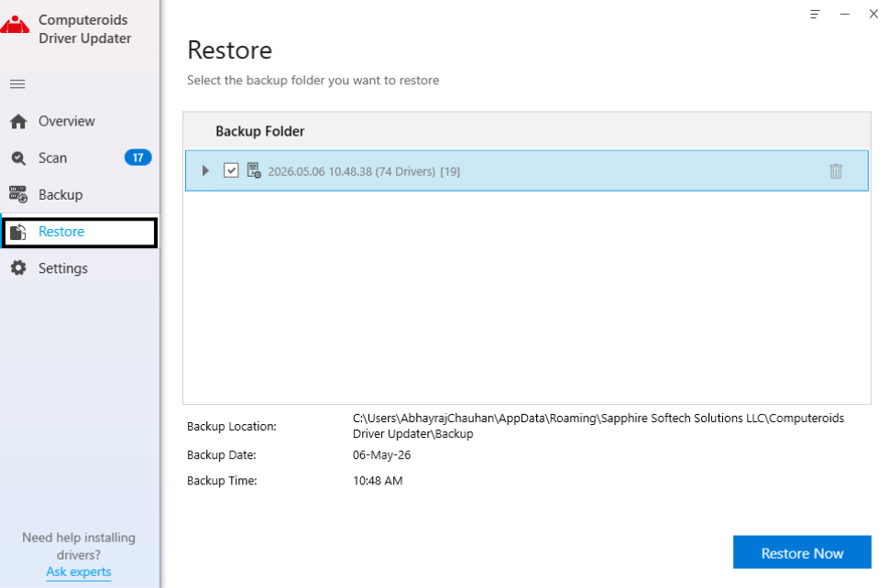Select the Restore menu item
The height and width of the screenshot is (588, 889).
click(x=80, y=233)
